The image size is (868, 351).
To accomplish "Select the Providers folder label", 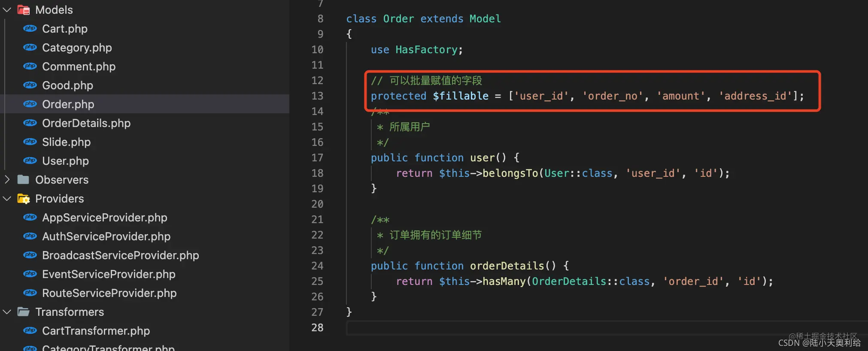I will [60, 199].
